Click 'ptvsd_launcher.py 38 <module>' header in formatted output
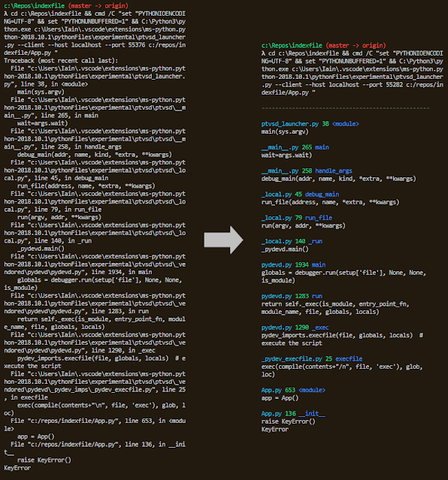The image size is (448, 480). coord(310,124)
